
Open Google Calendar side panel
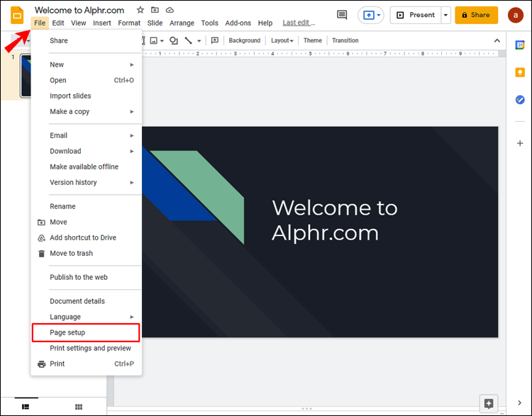(520, 45)
